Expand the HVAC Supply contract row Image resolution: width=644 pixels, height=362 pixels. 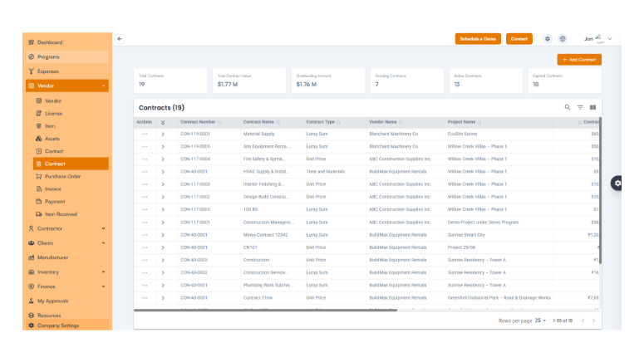pos(163,171)
